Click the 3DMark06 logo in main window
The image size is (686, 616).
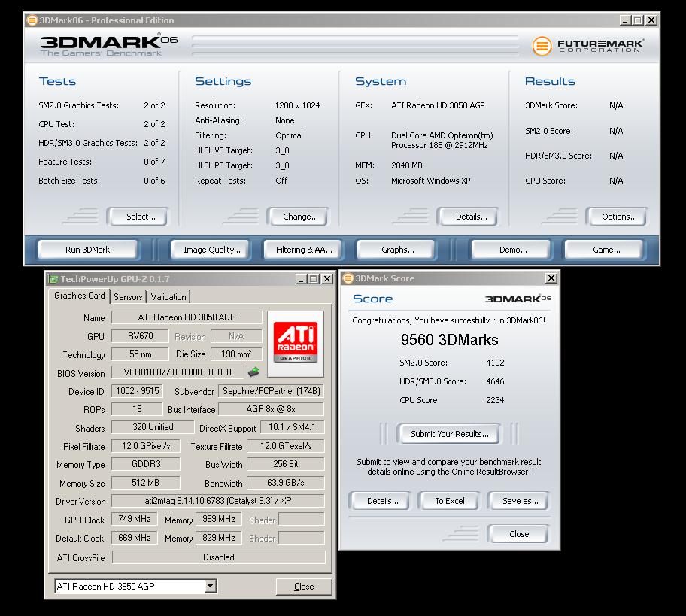(109, 44)
